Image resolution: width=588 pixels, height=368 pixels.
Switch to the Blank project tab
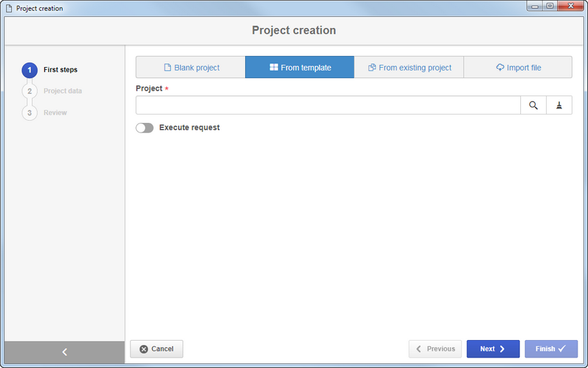point(191,68)
